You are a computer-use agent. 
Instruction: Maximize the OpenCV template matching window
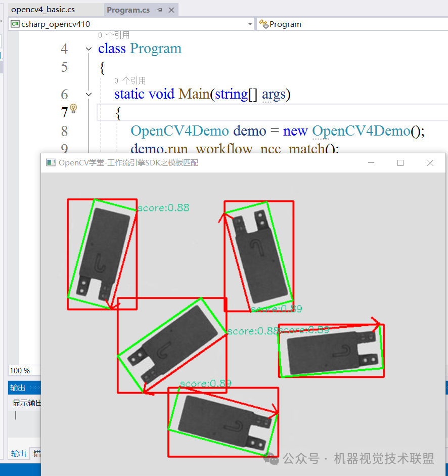click(400, 163)
